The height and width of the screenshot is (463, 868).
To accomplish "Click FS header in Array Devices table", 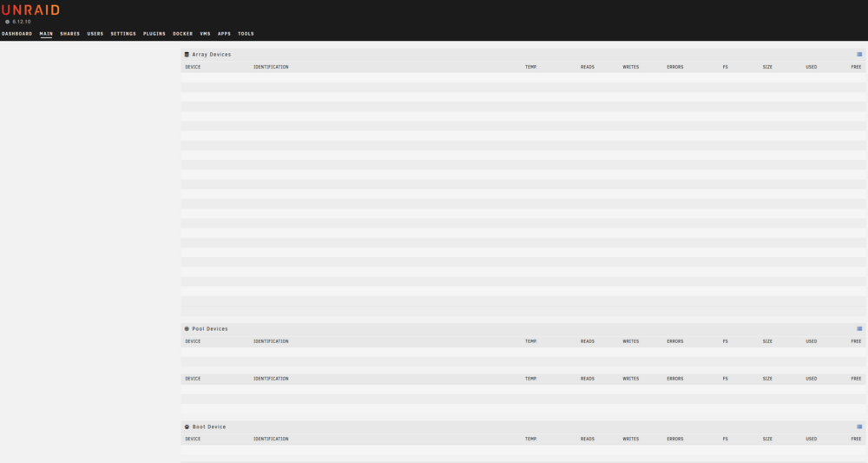I will pos(725,67).
